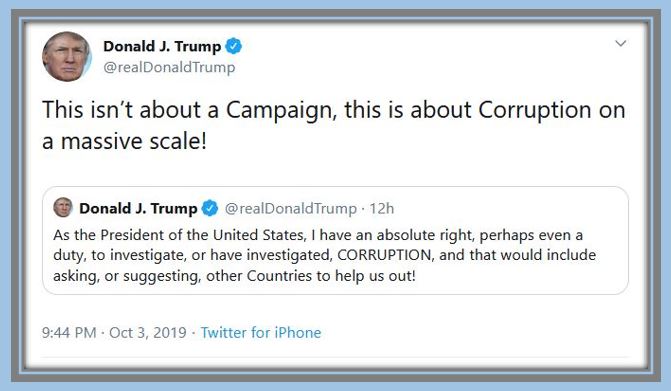Click the "This isn't about a Campaign" text
The image size is (671, 391).
point(187,110)
